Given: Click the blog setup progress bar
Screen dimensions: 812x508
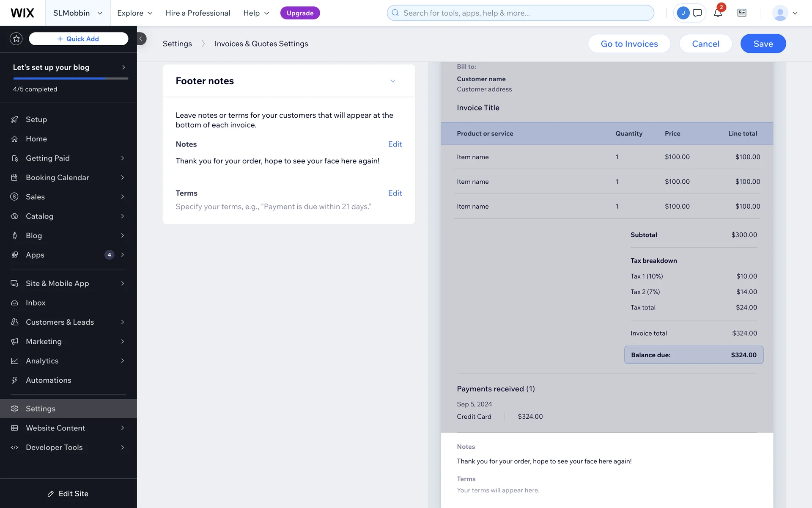Looking at the screenshot, I should (x=71, y=78).
